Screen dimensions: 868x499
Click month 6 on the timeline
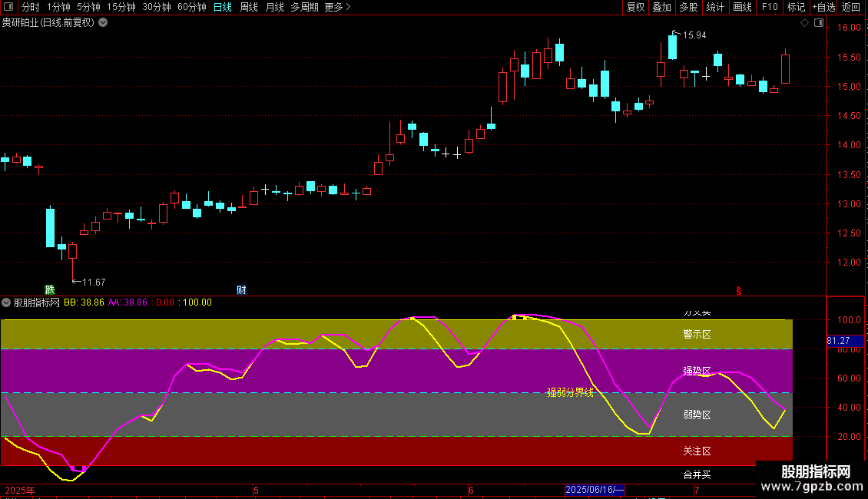[x=471, y=490]
